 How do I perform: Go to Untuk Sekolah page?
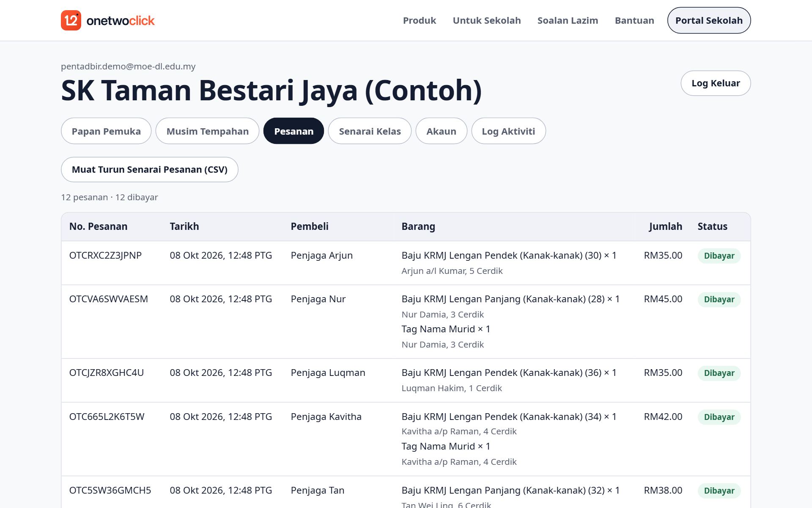tap(486, 20)
